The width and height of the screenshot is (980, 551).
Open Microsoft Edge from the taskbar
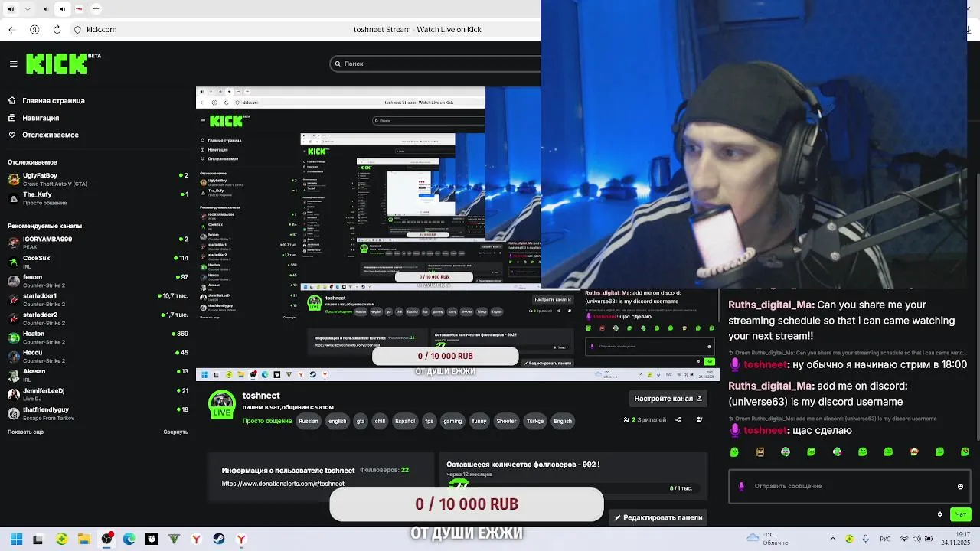[129, 539]
